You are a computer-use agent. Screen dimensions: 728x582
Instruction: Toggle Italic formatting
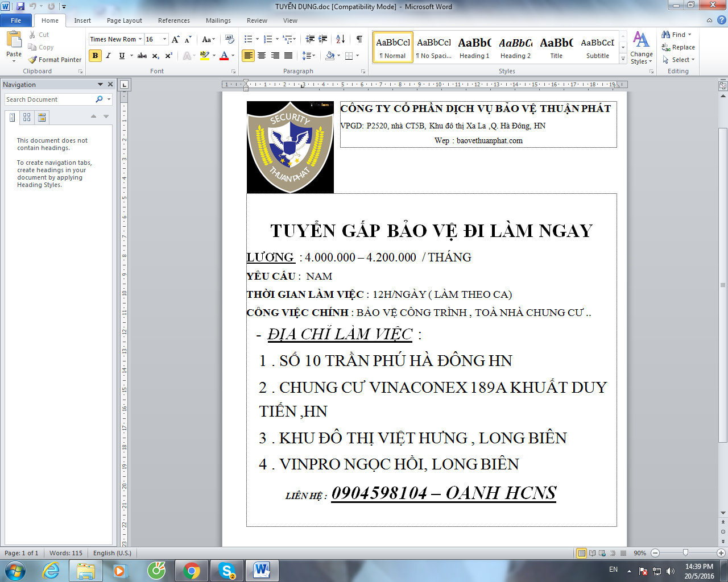point(108,56)
